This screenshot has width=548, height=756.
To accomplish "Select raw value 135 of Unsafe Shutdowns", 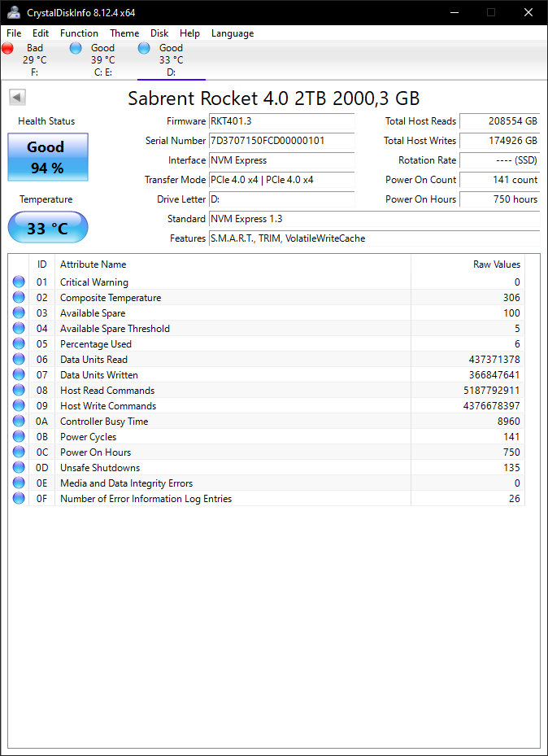I will pyautogui.click(x=511, y=467).
